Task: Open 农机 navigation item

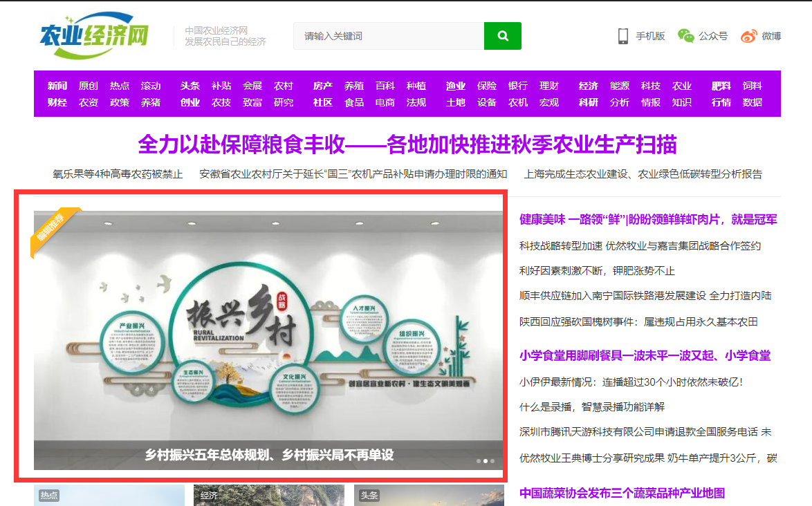Action: (518, 102)
